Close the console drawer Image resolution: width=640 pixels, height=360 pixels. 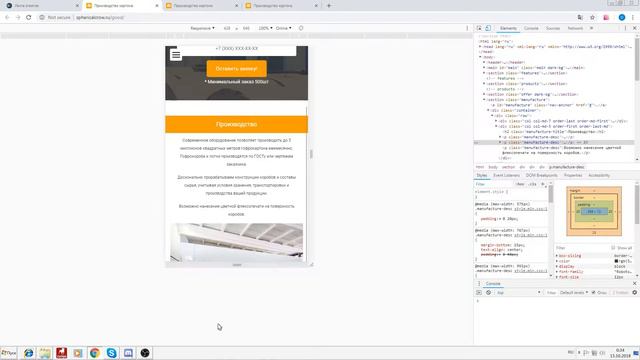pos(635,284)
